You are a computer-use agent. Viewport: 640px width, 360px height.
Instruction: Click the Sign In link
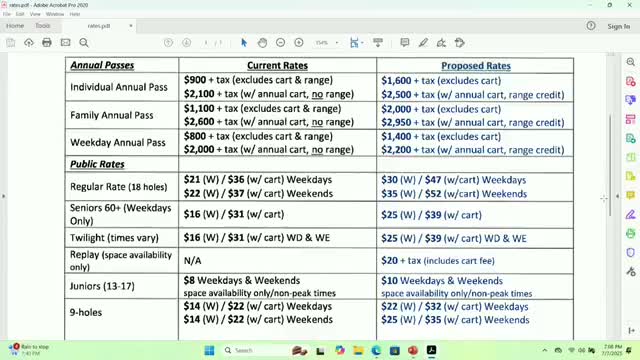[x=618, y=26]
